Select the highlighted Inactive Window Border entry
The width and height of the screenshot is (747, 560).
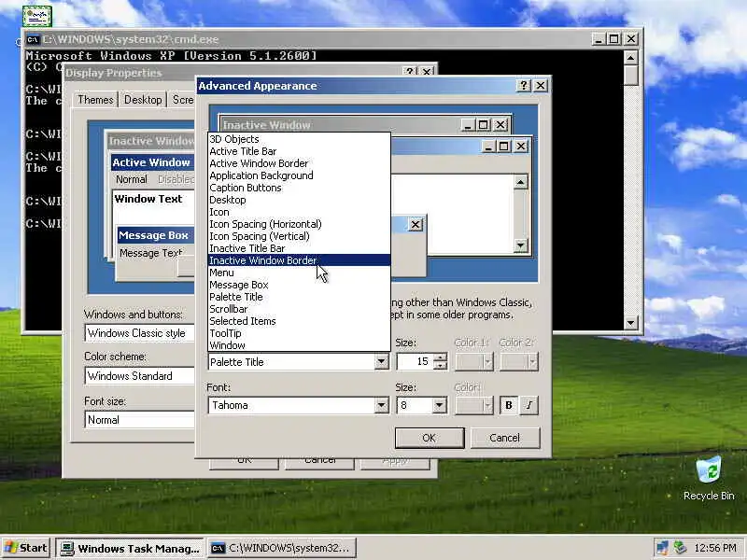[299, 260]
